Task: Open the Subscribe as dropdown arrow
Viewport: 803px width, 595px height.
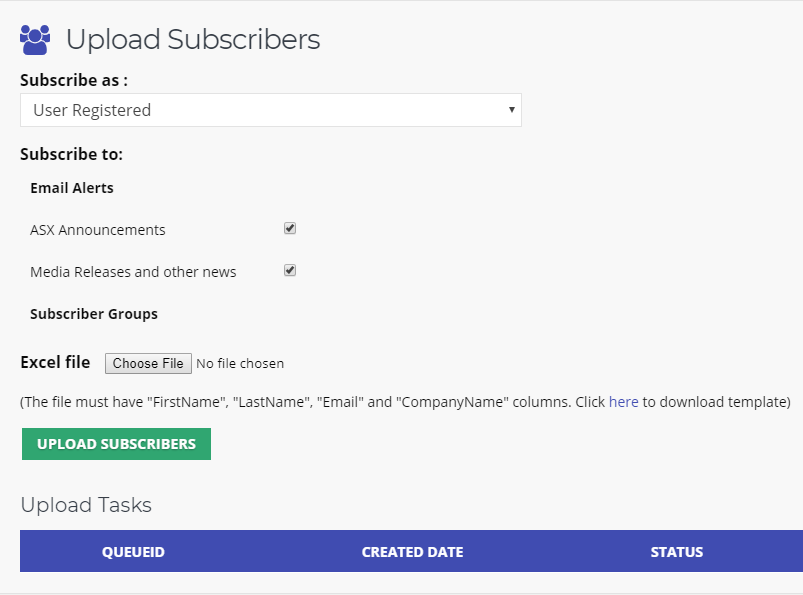Action: pos(511,110)
